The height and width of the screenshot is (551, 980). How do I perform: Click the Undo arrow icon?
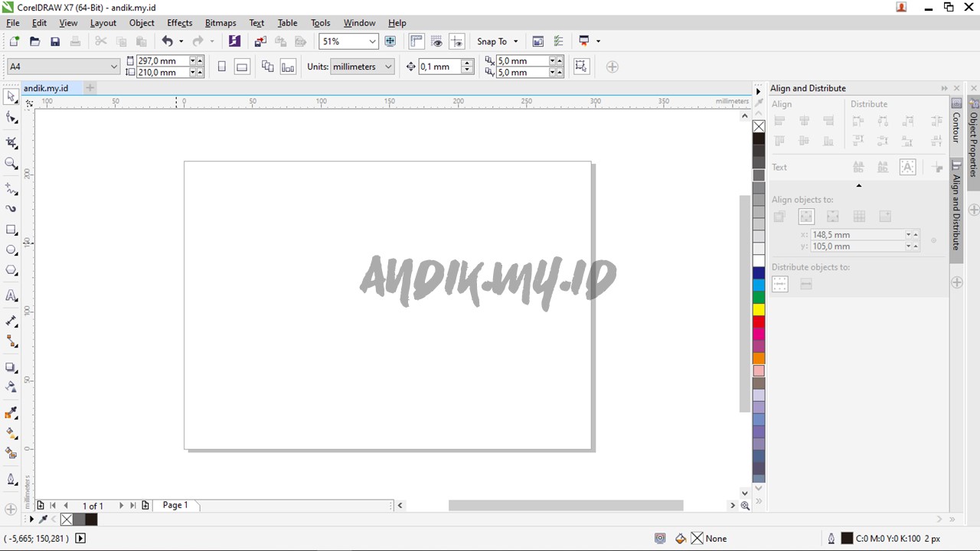[167, 41]
